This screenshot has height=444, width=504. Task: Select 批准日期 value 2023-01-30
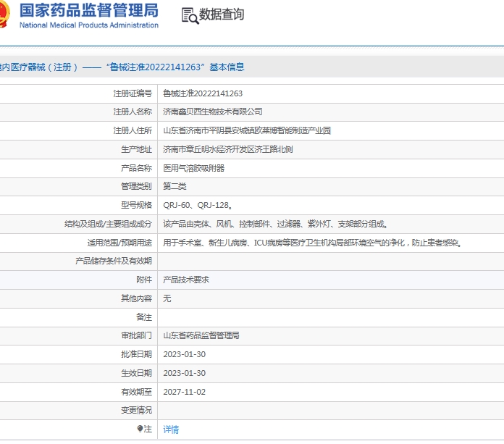(185, 354)
